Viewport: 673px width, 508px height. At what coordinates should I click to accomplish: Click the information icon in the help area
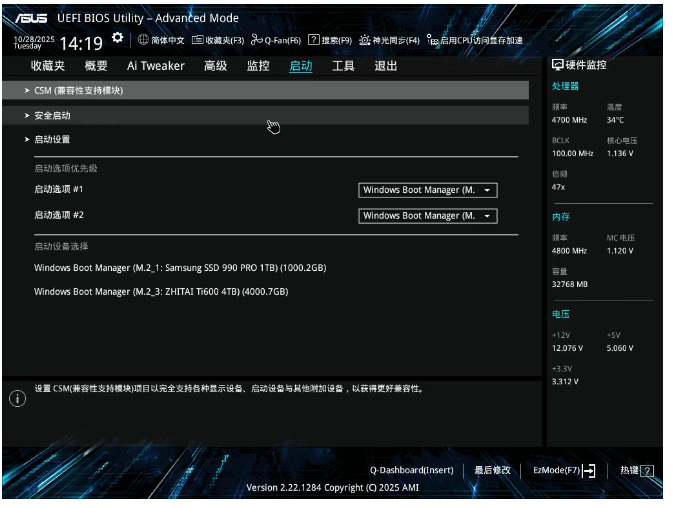17,399
